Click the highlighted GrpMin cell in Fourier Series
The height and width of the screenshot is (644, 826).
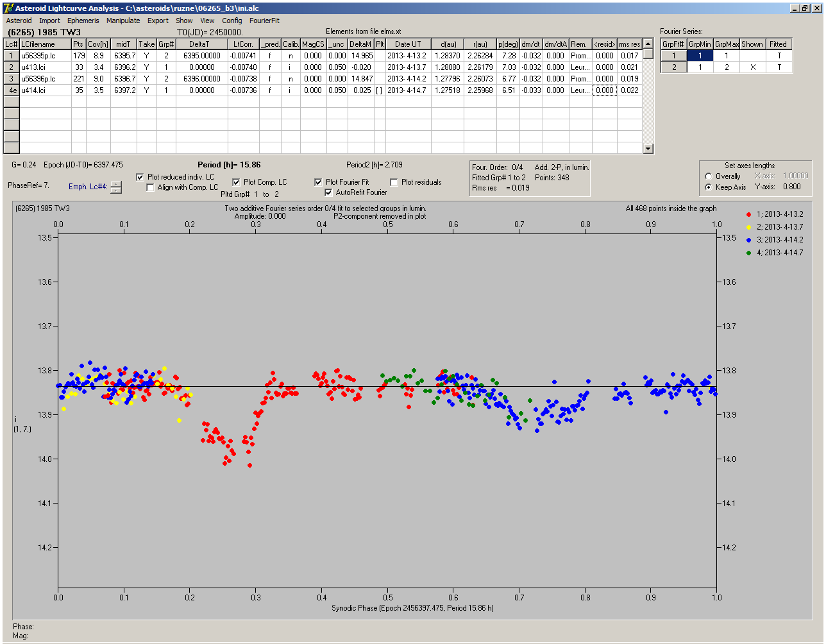tap(700, 56)
